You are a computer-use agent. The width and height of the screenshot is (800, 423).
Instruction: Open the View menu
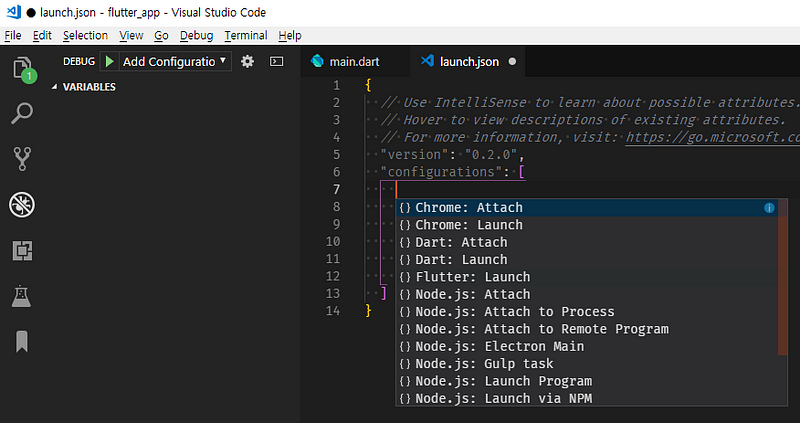click(x=131, y=36)
